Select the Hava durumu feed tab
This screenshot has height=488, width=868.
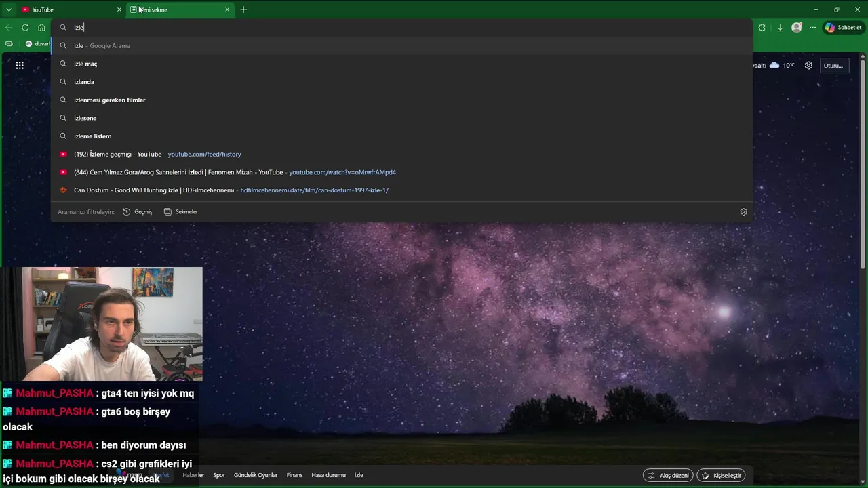pyautogui.click(x=328, y=475)
